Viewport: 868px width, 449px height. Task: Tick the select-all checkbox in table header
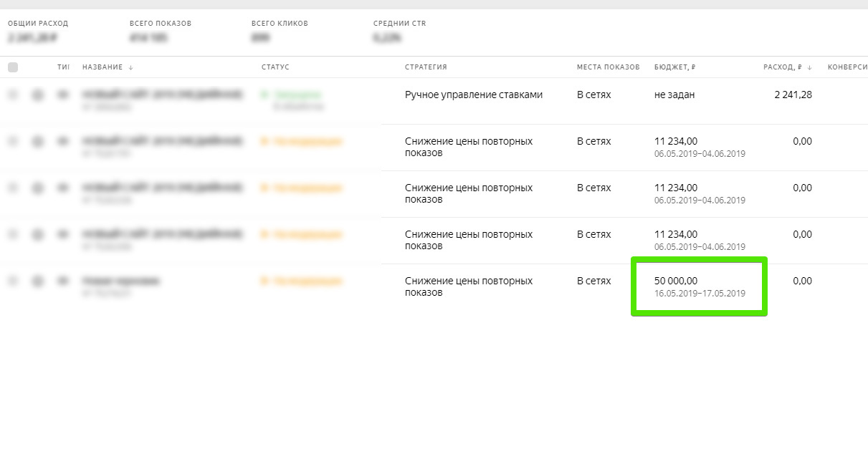pyautogui.click(x=13, y=67)
